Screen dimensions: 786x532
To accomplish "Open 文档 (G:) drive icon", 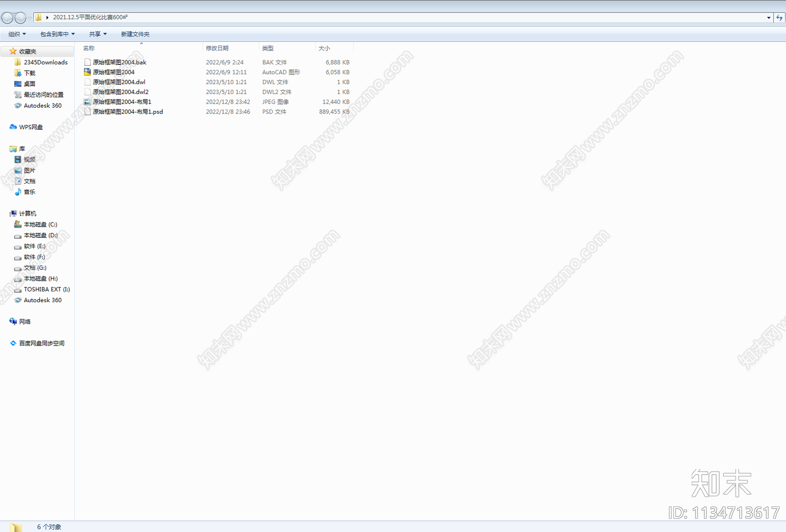I will (18, 268).
